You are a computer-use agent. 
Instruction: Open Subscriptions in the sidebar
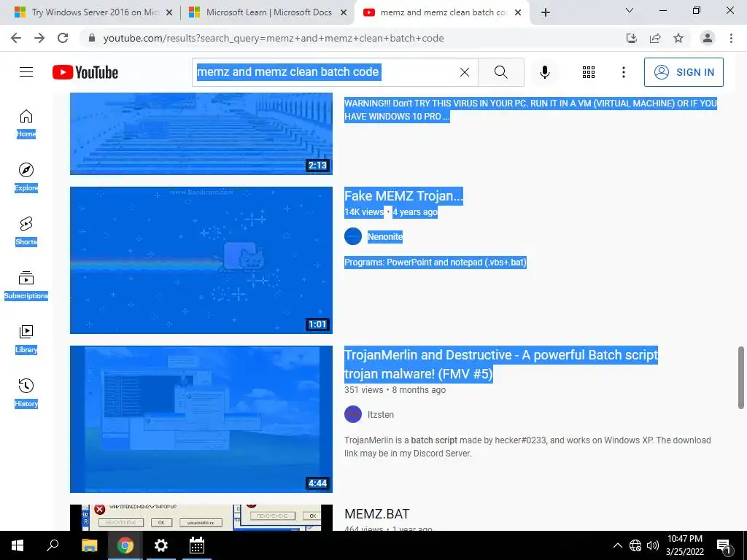click(x=26, y=285)
